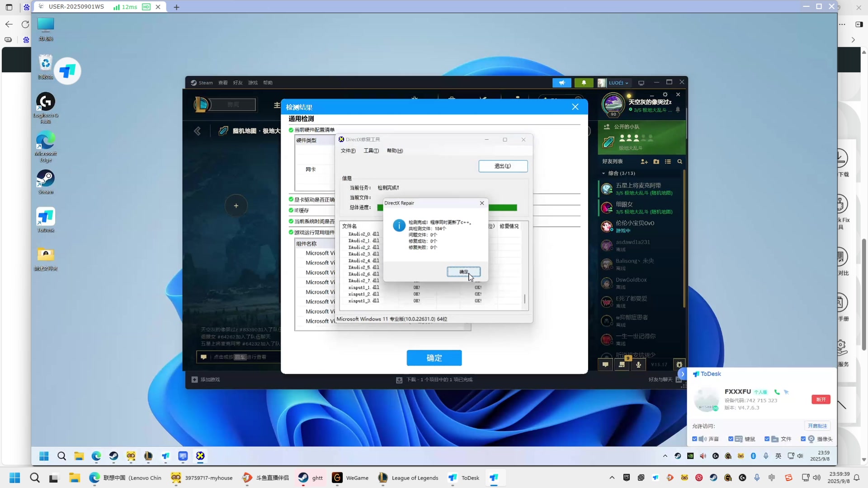
Task: Open the 查看 menu in Steam window
Action: click(x=223, y=83)
